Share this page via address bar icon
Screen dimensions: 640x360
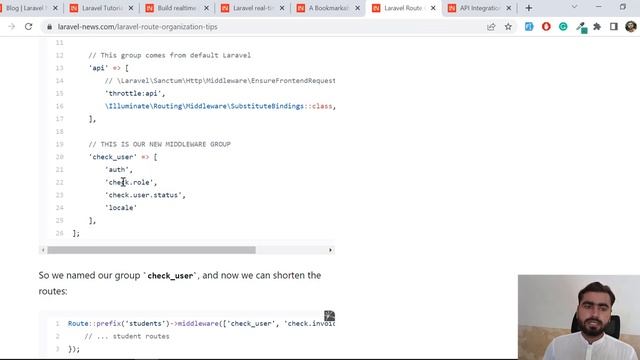(491, 27)
